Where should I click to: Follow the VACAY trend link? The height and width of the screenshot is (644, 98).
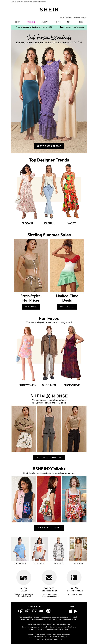point(72,223)
